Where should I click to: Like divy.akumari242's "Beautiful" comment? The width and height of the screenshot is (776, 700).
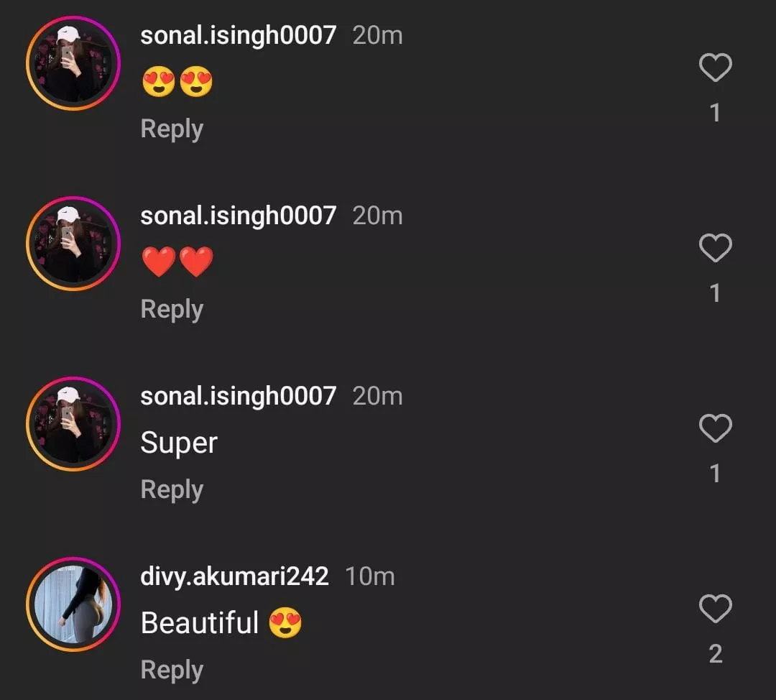[715, 609]
